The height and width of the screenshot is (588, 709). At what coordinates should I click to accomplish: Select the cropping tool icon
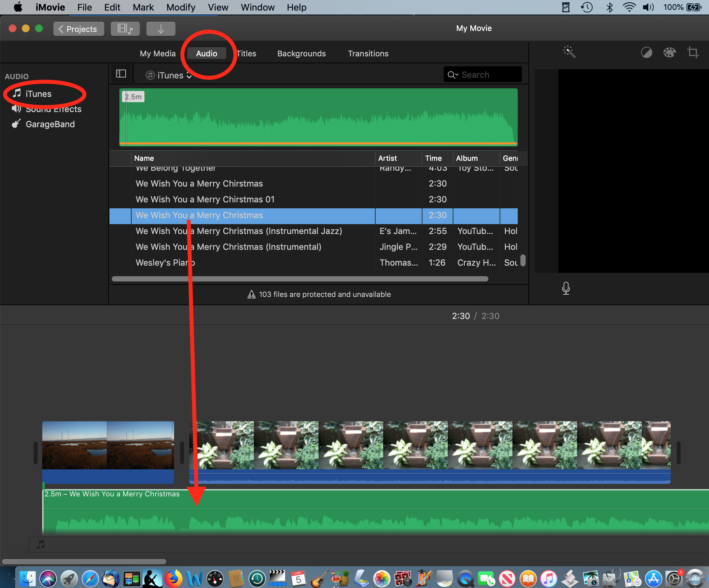(x=693, y=53)
